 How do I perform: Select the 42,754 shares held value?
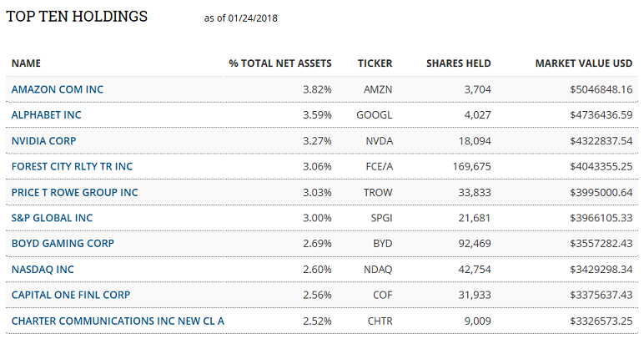pyautogui.click(x=475, y=269)
